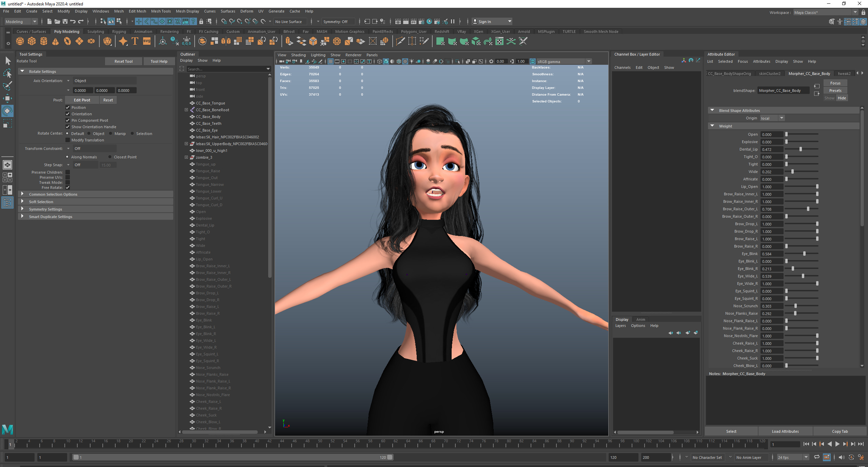Viewport: 868px width, 467px height.
Task: Click the Load Attributes button
Action: coord(785,431)
